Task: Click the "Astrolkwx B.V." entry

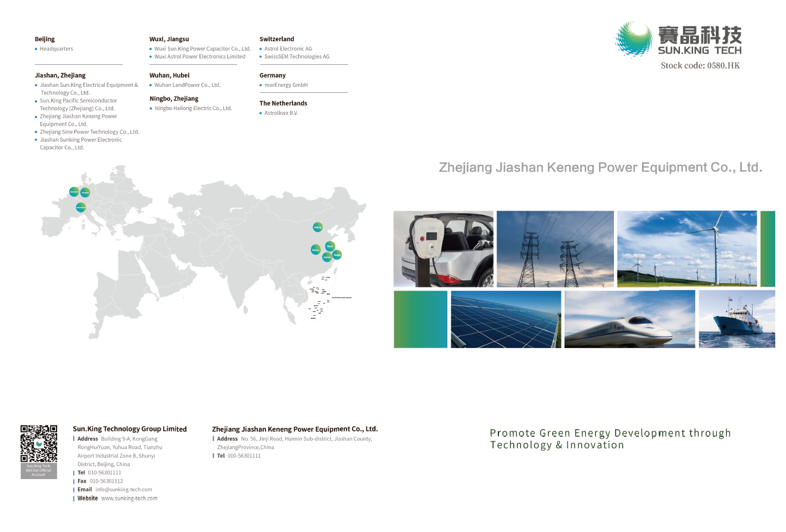Action: click(x=281, y=113)
